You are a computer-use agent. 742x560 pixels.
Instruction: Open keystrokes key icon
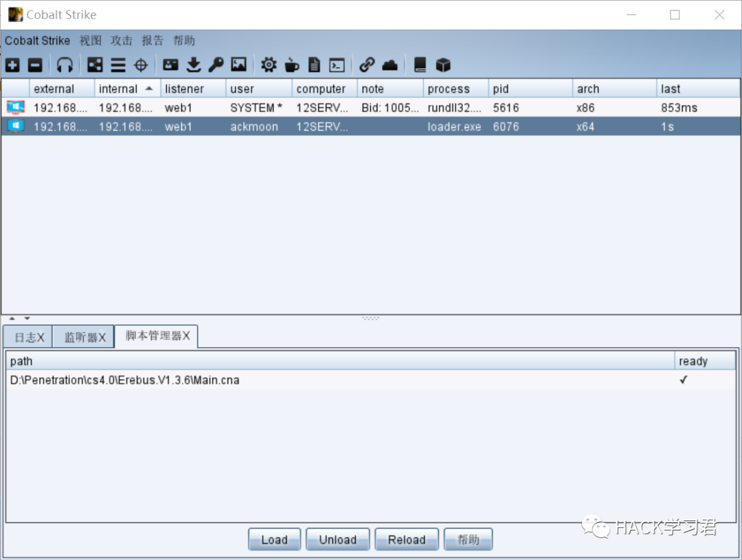pyautogui.click(x=216, y=65)
